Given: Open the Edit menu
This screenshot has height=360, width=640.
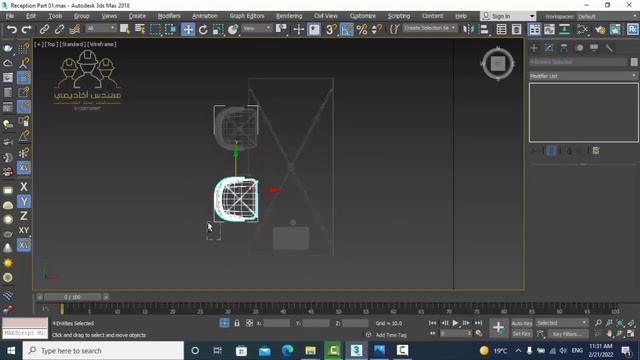Looking at the screenshot, I should click(x=31, y=16).
